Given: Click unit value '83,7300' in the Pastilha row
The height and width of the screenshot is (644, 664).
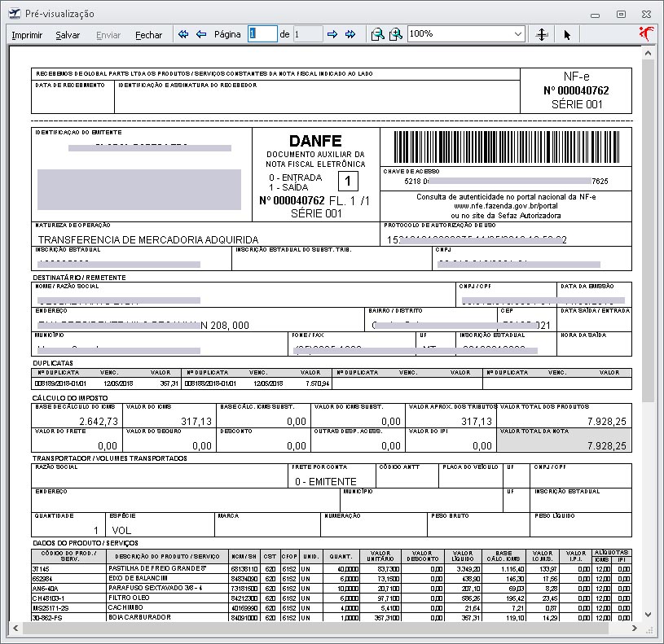Looking at the screenshot, I should (x=389, y=569).
